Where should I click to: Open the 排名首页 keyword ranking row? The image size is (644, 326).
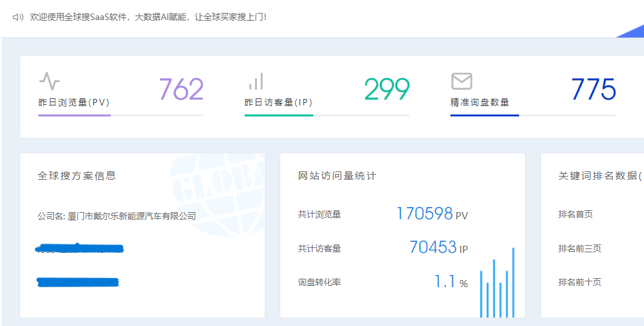575,214
